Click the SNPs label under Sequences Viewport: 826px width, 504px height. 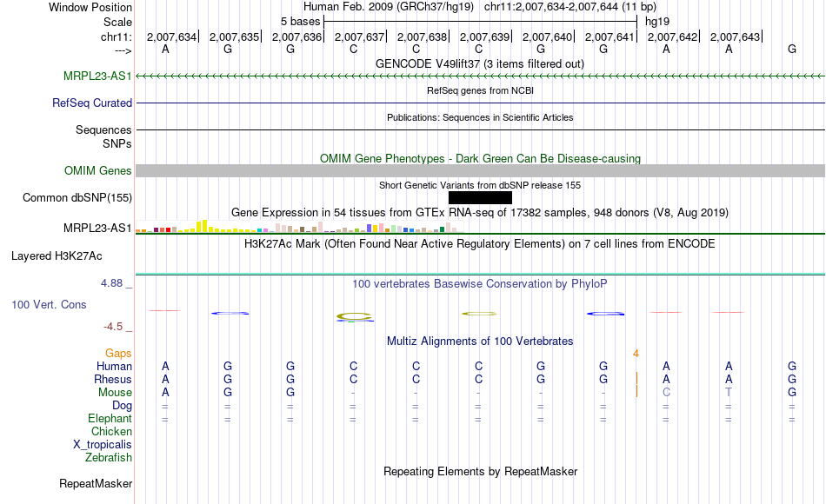click(x=117, y=143)
